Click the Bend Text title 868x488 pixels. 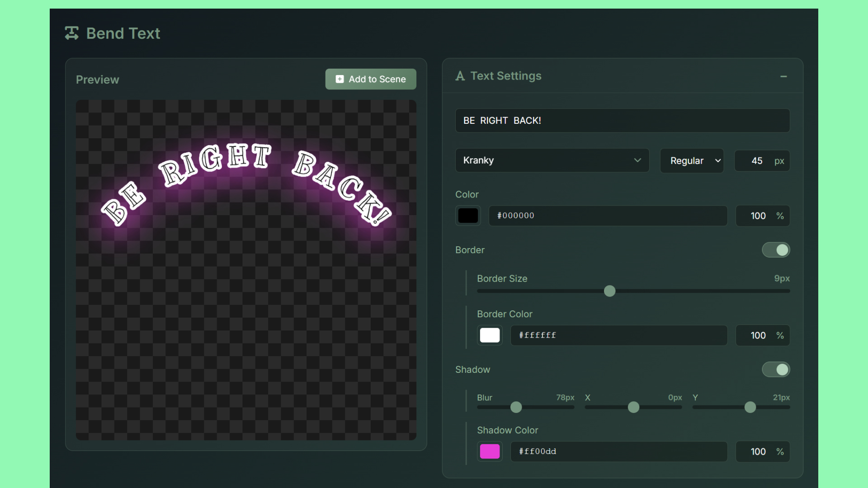(123, 33)
